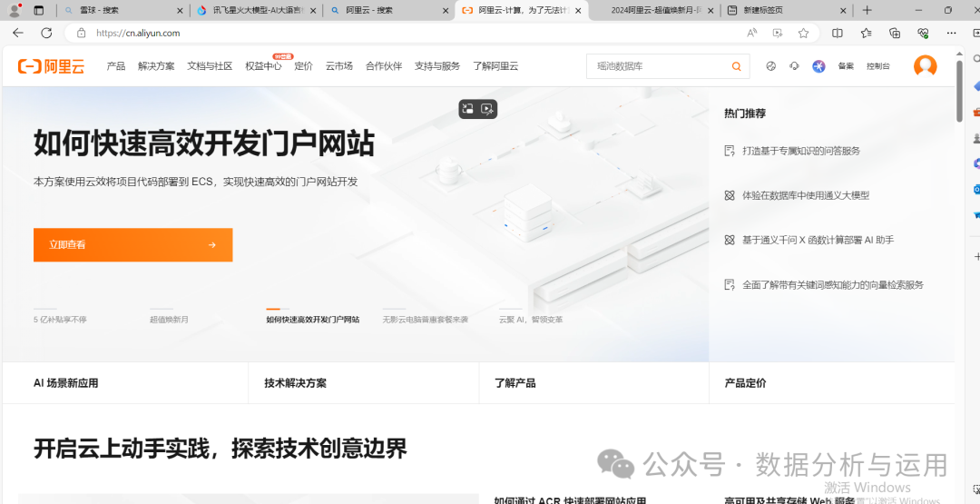Open the orange user avatar
This screenshot has width=980, height=504.
tap(925, 66)
